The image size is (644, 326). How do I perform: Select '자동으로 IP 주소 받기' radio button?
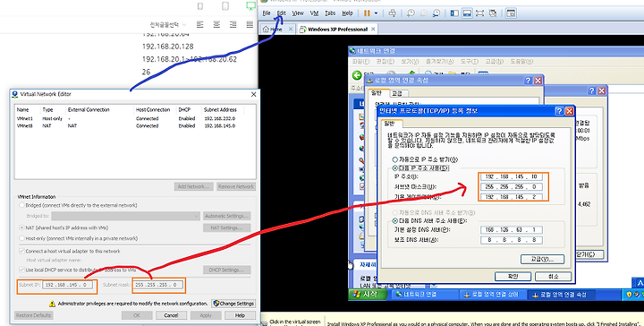(394, 159)
